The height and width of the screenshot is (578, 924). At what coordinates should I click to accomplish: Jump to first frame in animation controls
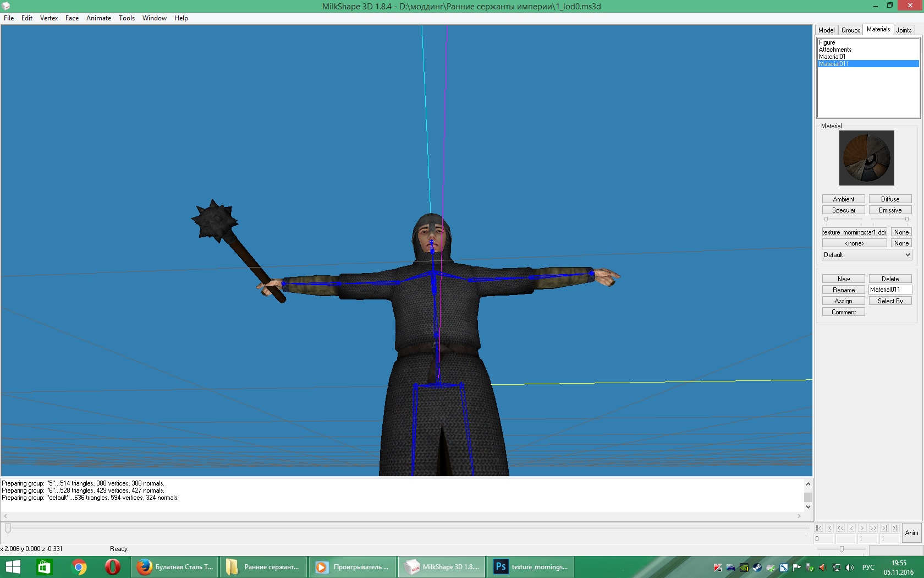818,528
